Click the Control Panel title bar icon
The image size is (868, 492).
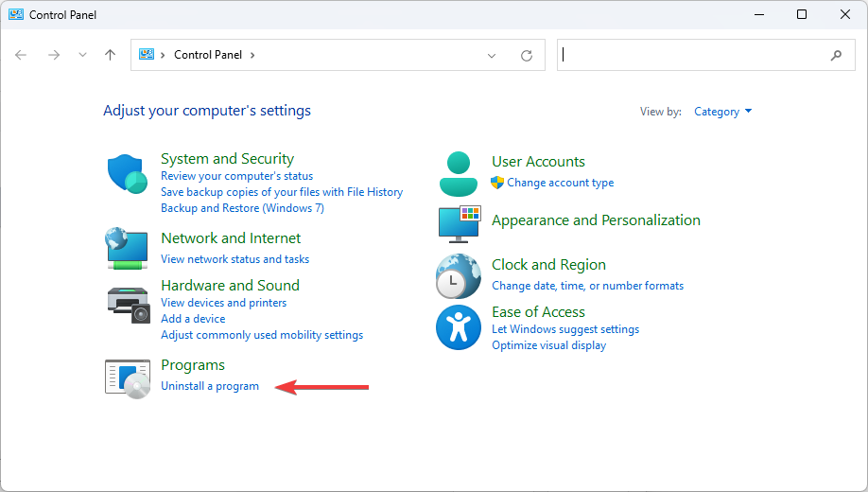point(15,14)
